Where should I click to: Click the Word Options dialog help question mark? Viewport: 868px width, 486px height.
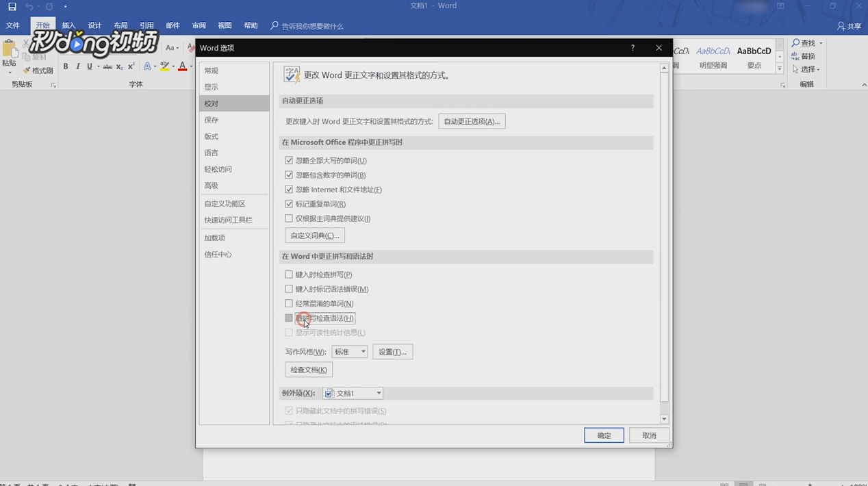click(633, 48)
